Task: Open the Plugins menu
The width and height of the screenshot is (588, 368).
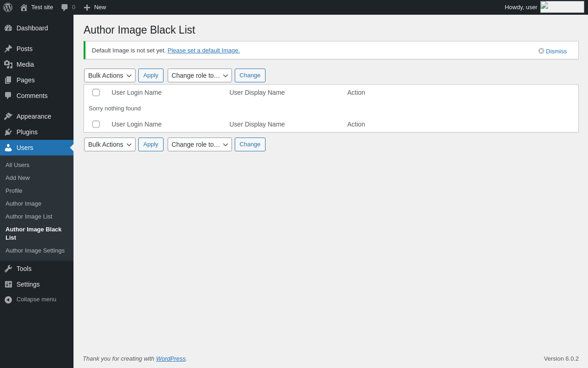Action: tap(37, 132)
